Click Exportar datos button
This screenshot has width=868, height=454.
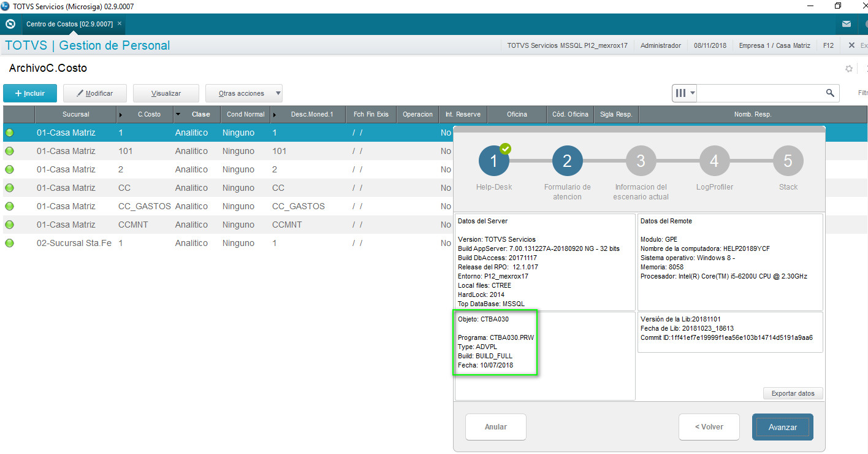coord(793,393)
